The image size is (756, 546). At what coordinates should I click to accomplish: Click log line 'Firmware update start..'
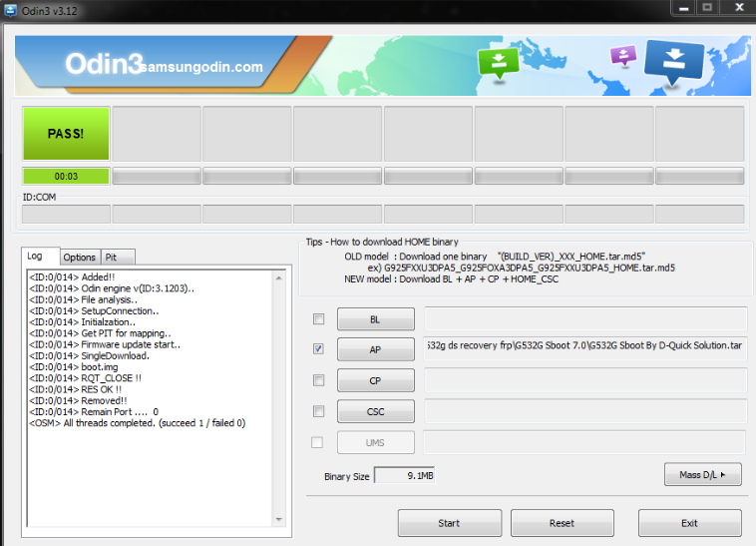pos(105,344)
